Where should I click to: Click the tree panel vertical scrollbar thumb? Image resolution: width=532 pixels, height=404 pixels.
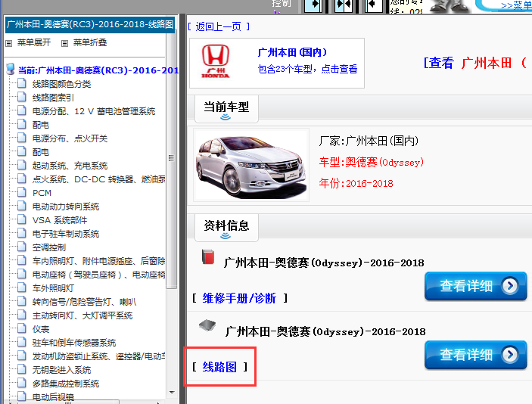[171, 157]
